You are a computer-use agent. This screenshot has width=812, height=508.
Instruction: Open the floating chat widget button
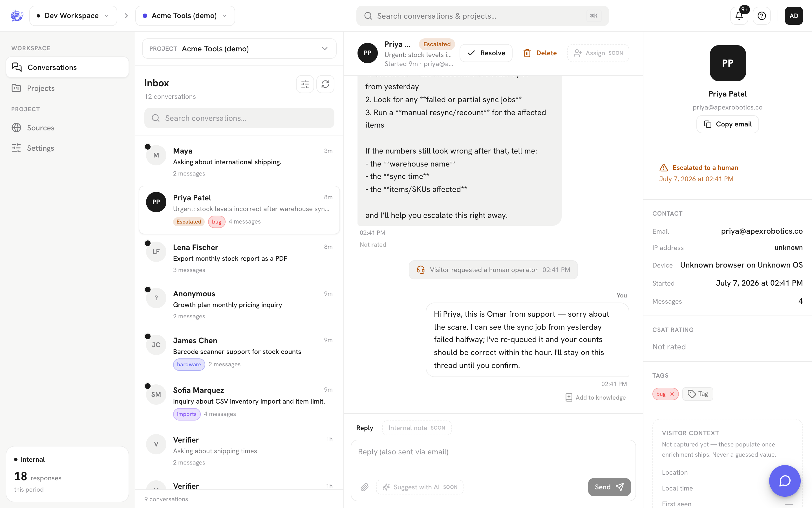tap(784, 481)
